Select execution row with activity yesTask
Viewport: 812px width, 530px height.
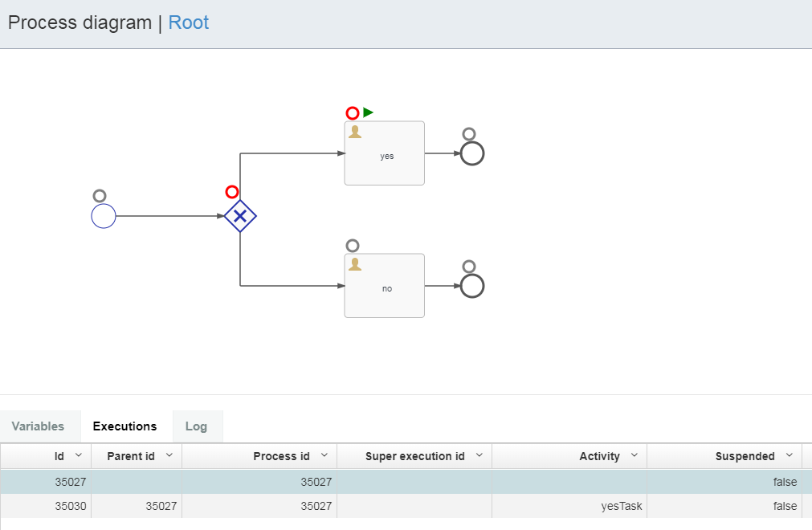(402, 506)
